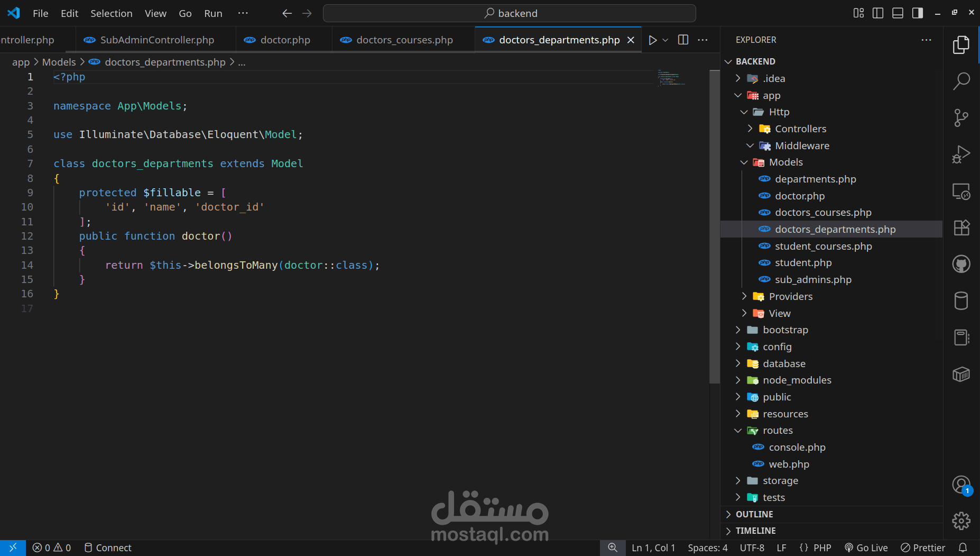Viewport: 980px width, 556px height.
Task: Open the Explorer activity bar icon
Action: [x=961, y=45]
